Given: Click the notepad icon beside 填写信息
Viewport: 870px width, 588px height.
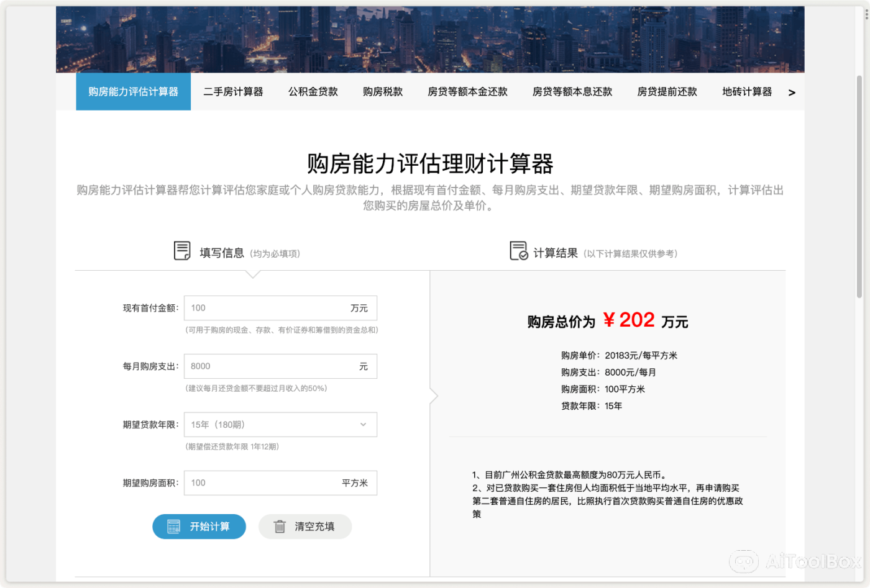Looking at the screenshot, I should [181, 250].
